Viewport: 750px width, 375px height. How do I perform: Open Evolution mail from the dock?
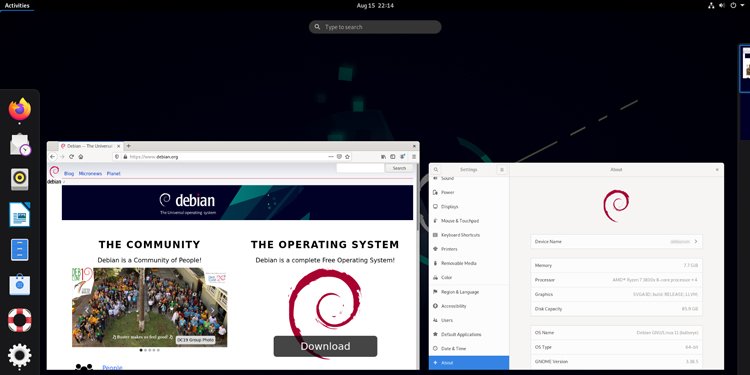[20, 145]
